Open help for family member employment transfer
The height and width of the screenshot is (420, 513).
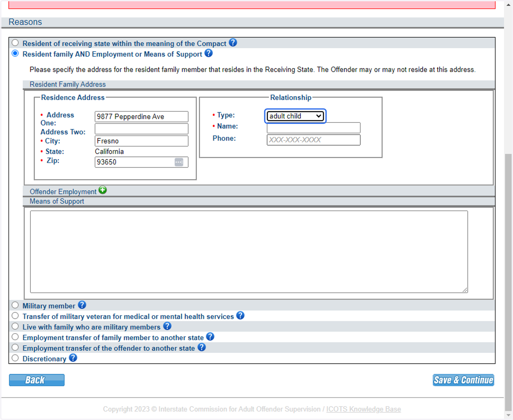click(210, 337)
